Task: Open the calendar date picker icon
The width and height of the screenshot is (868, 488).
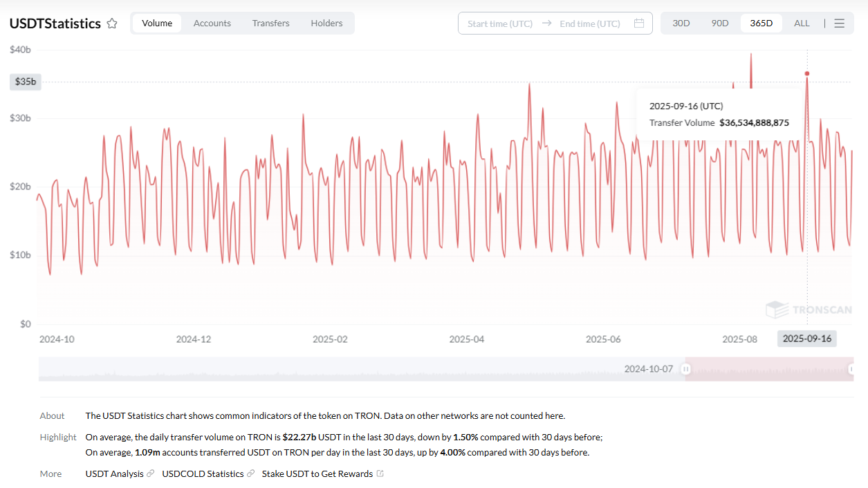Action: (x=639, y=24)
